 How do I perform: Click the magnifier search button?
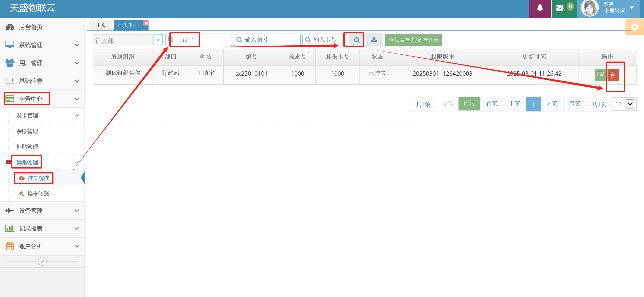pyautogui.click(x=357, y=40)
